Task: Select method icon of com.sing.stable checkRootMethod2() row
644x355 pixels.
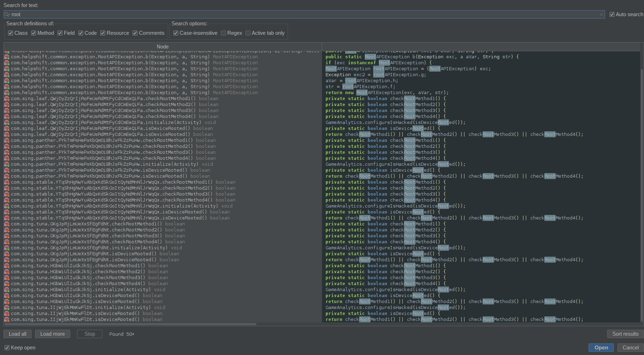Action: pos(7,188)
